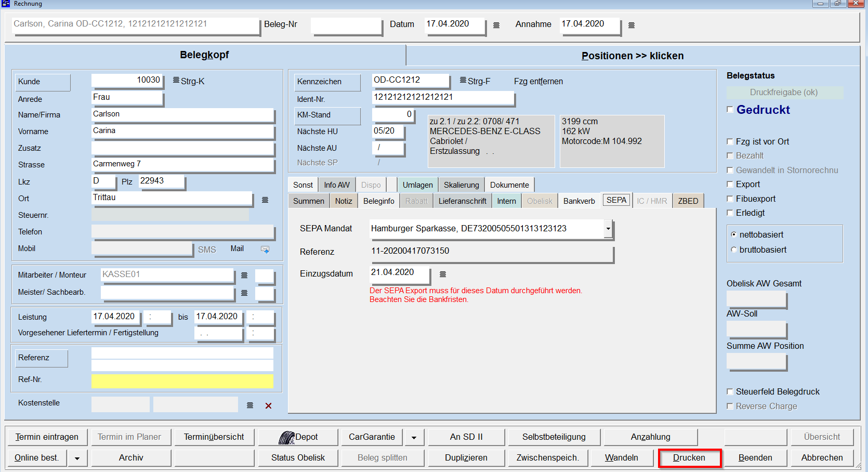This screenshot has height=472, width=868.
Task: Click the Drucken button
Action: tap(689, 458)
